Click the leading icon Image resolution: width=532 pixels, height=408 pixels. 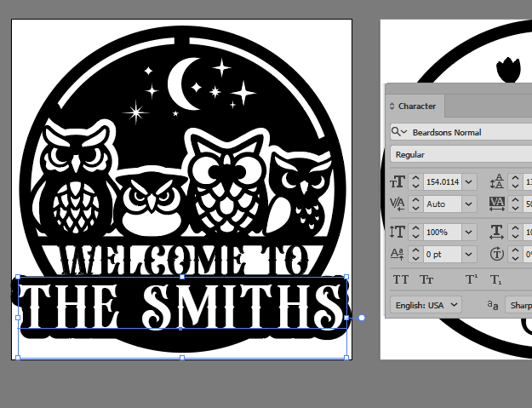click(498, 181)
